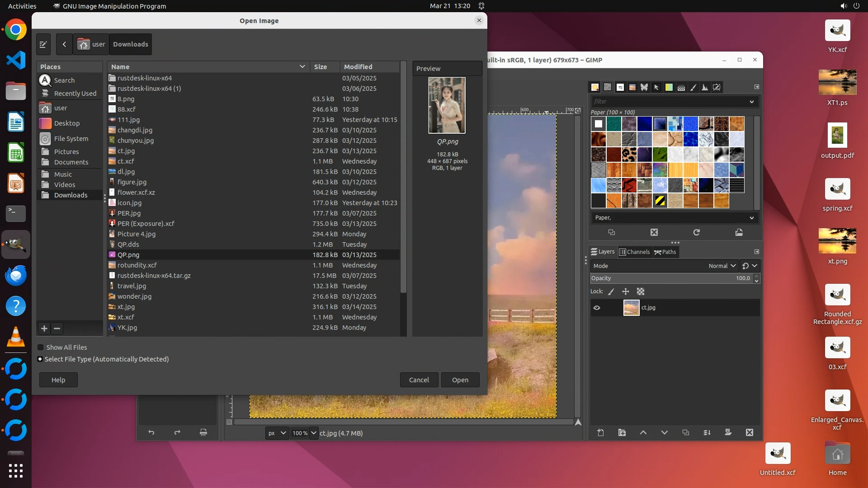Switch to the Channels tab
Viewport: 868px width, 488px height.
[634, 252]
